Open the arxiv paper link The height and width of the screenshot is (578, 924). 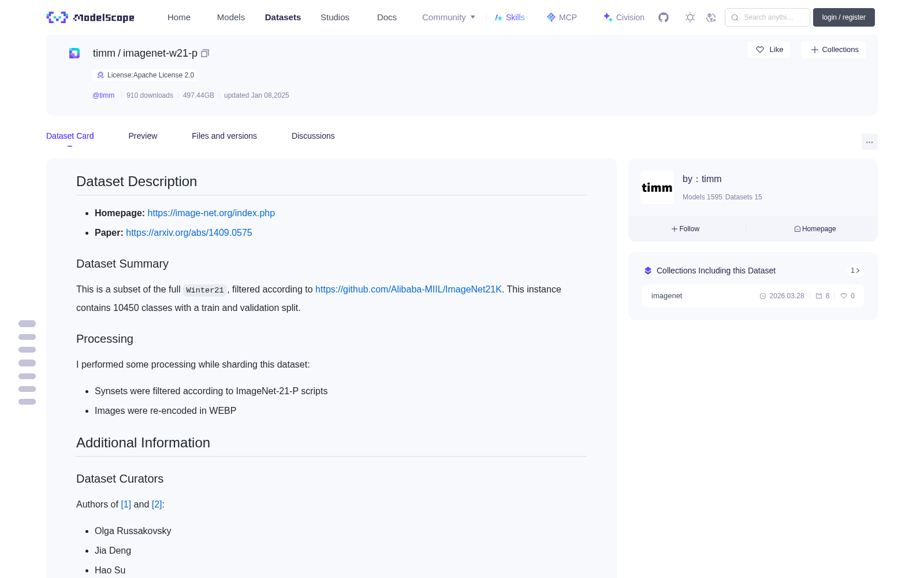[x=189, y=233]
